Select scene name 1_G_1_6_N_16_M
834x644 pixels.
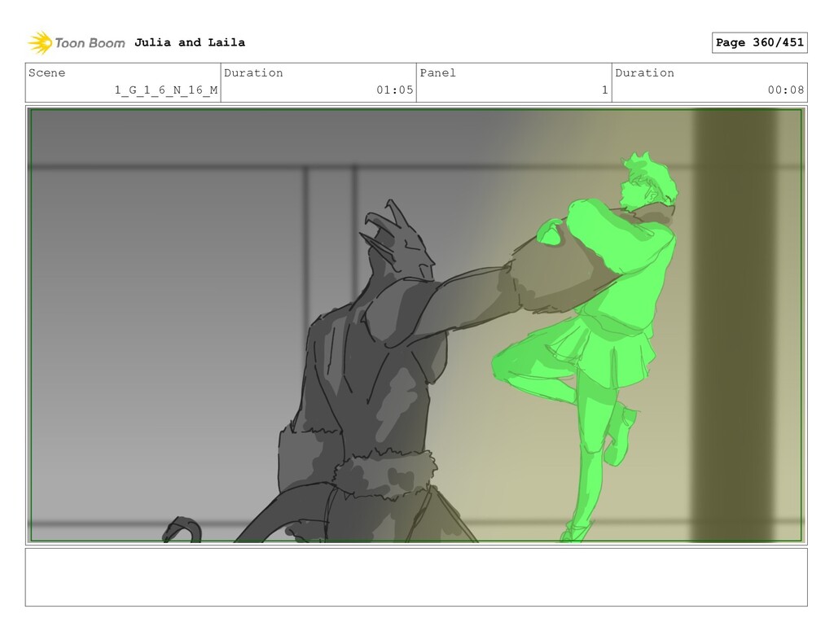click(166, 90)
